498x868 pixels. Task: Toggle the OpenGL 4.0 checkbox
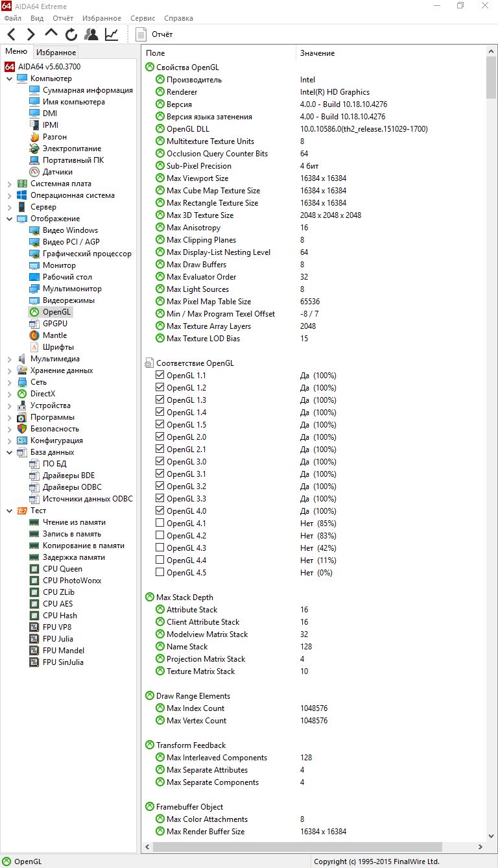click(x=160, y=511)
